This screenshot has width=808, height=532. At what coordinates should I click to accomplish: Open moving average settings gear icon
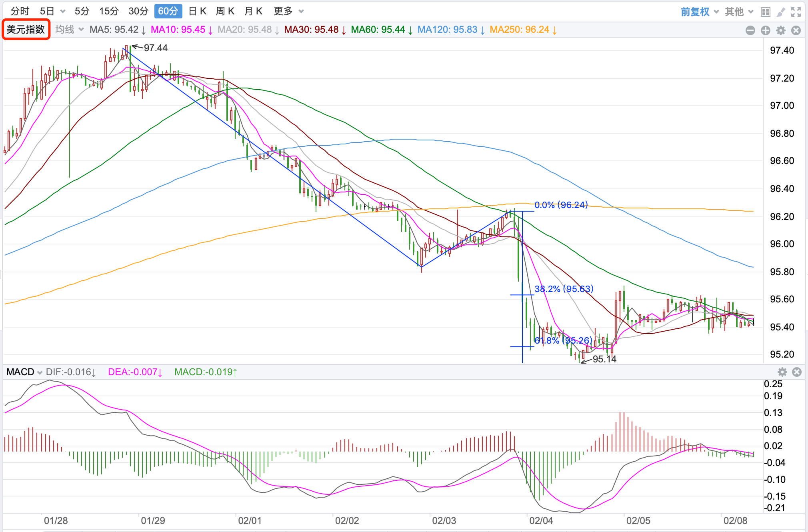pos(781,30)
